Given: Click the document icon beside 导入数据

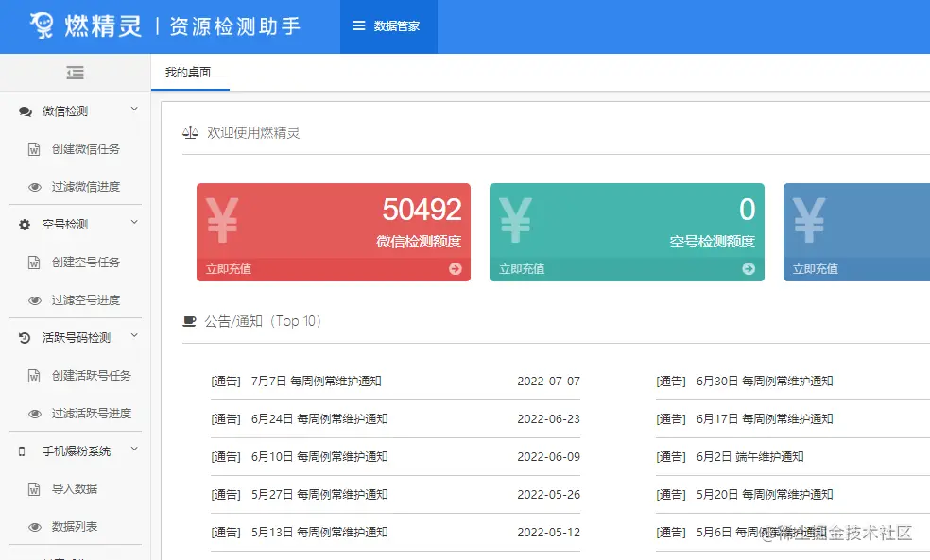Looking at the screenshot, I should 34,489.
